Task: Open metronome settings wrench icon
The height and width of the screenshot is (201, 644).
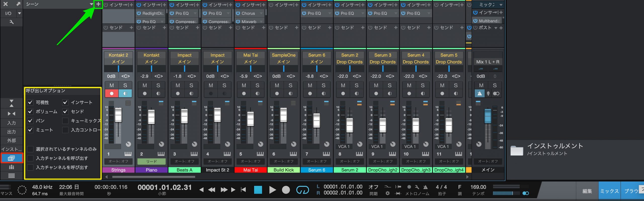Action: point(417,187)
